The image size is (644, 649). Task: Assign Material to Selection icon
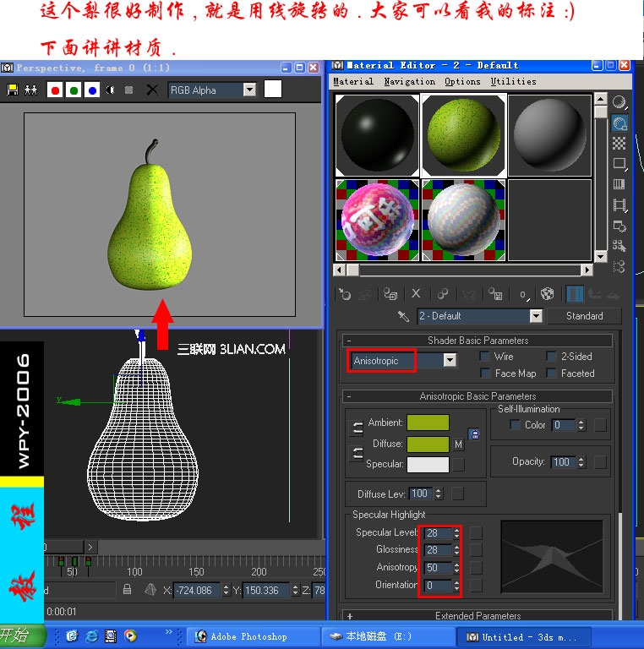[x=390, y=294]
